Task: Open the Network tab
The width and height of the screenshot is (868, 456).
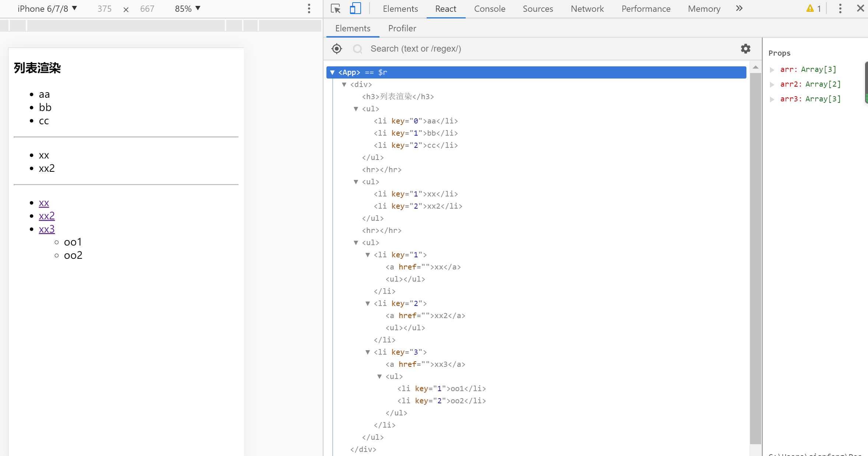Action: tap(587, 8)
